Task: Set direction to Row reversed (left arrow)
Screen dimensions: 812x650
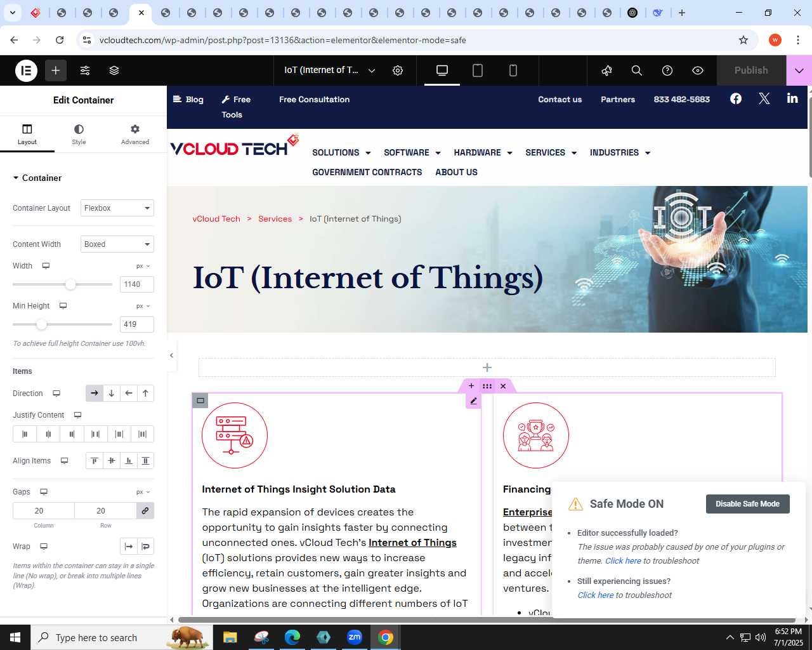Action: [x=129, y=394]
